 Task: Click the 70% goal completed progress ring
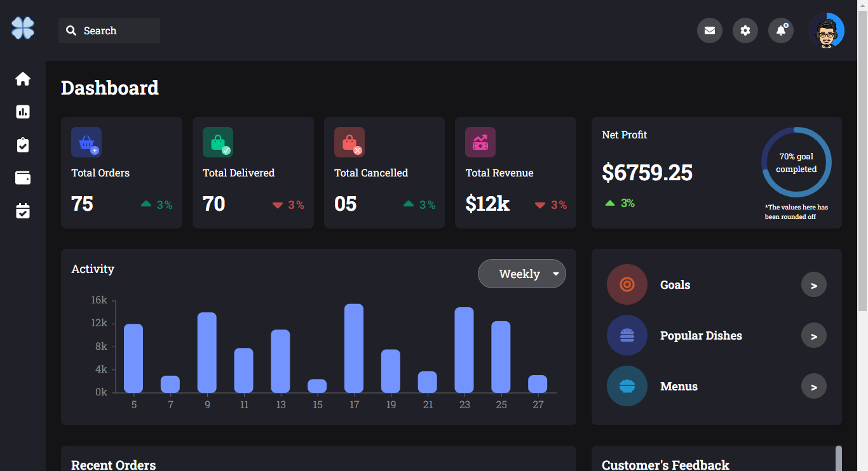pos(796,162)
